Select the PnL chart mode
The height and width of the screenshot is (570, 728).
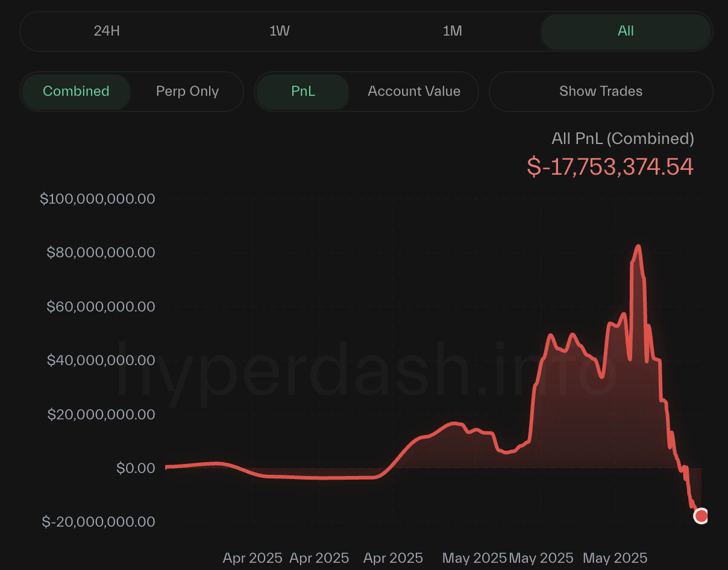[303, 92]
